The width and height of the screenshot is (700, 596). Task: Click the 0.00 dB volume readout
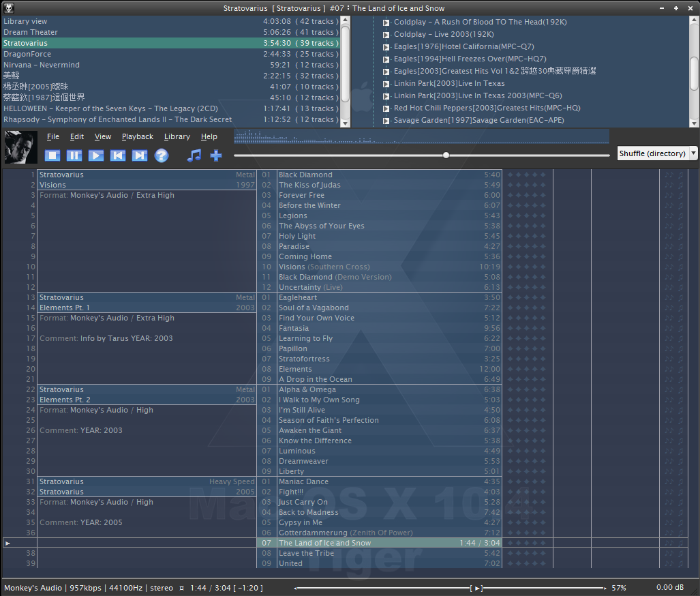coord(669,588)
